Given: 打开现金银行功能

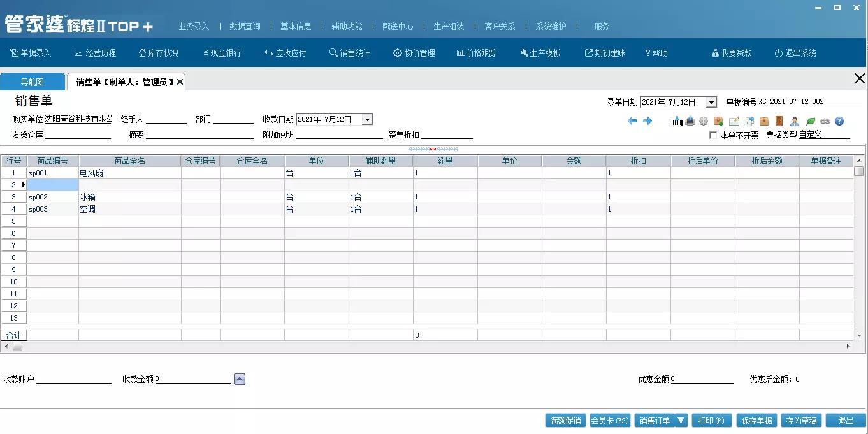Looking at the screenshot, I should click(x=222, y=53).
